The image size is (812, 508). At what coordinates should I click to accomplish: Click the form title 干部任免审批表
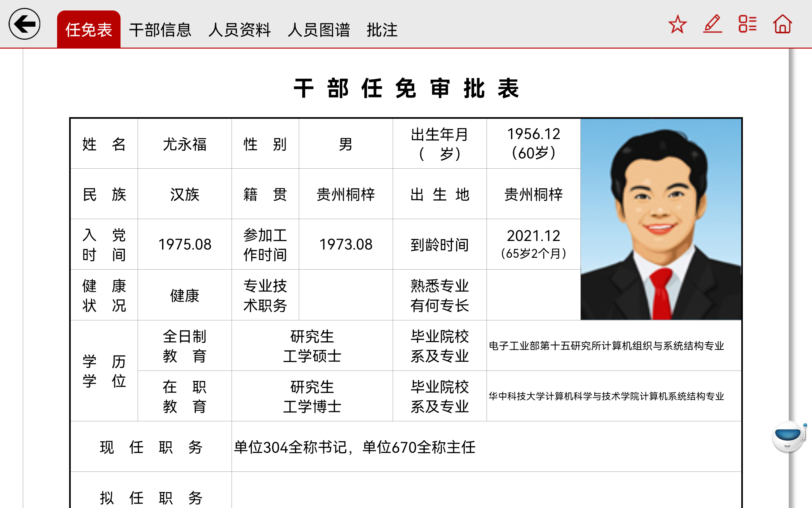[x=406, y=88]
